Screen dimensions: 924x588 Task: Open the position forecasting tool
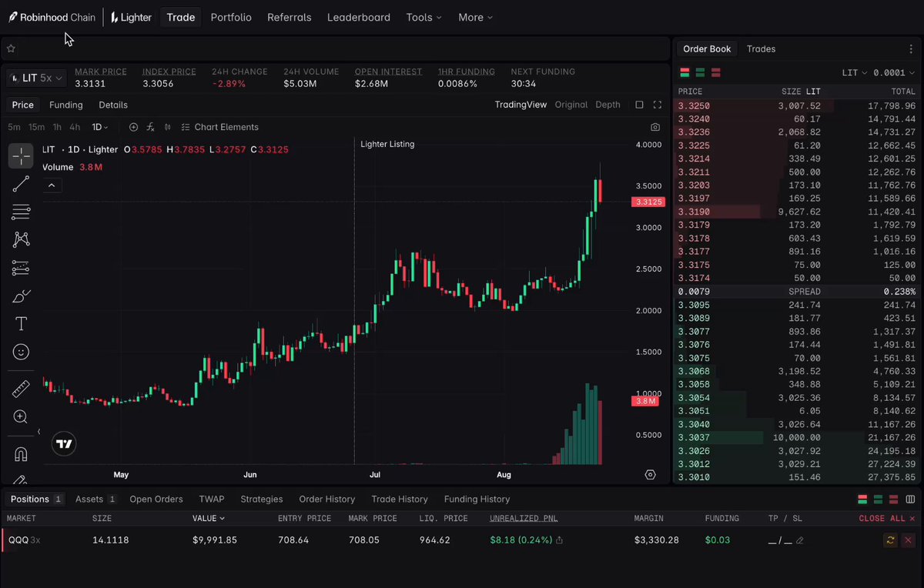(x=21, y=268)
